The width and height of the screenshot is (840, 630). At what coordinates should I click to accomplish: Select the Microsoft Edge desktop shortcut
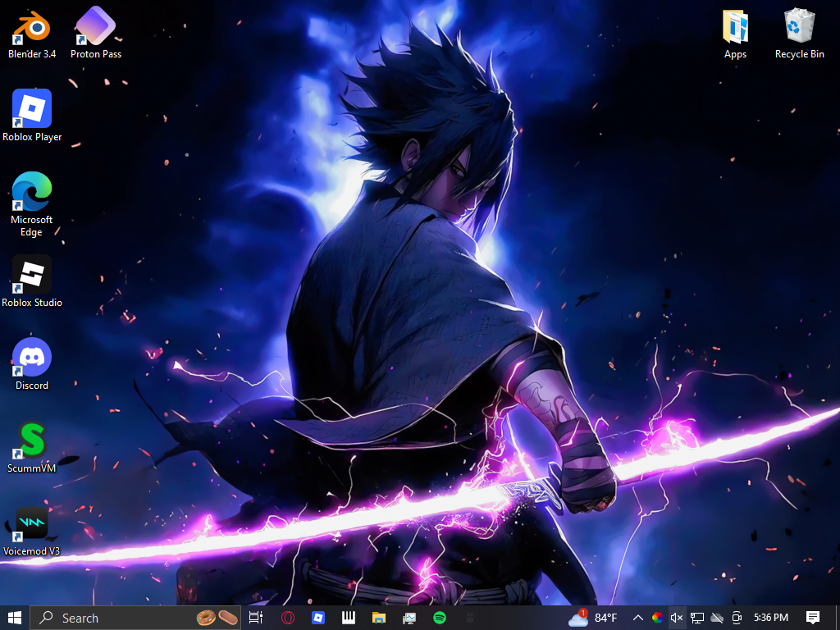click(x=32, y=204)
